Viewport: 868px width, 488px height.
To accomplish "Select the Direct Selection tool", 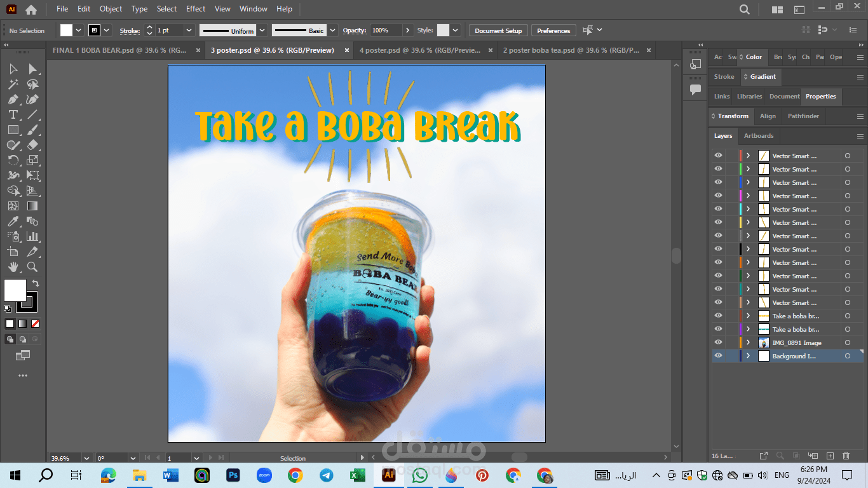I will tap(33, 69).
